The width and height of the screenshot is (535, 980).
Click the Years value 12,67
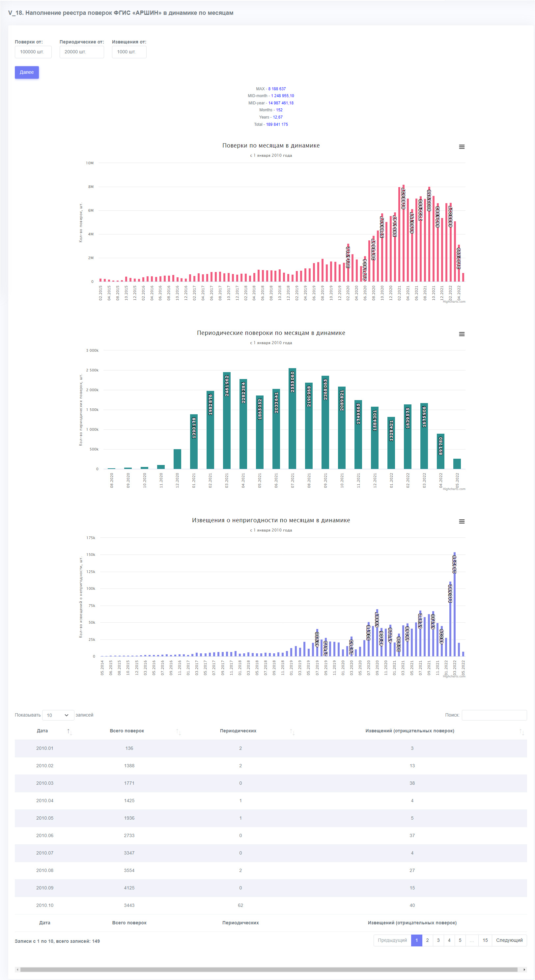[x=278, y=117]
